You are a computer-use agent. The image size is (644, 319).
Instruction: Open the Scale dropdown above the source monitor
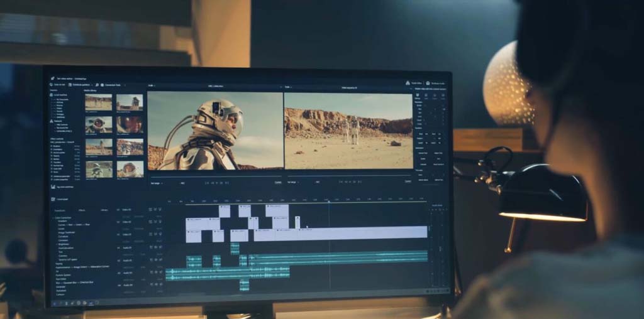coord(152,87)
